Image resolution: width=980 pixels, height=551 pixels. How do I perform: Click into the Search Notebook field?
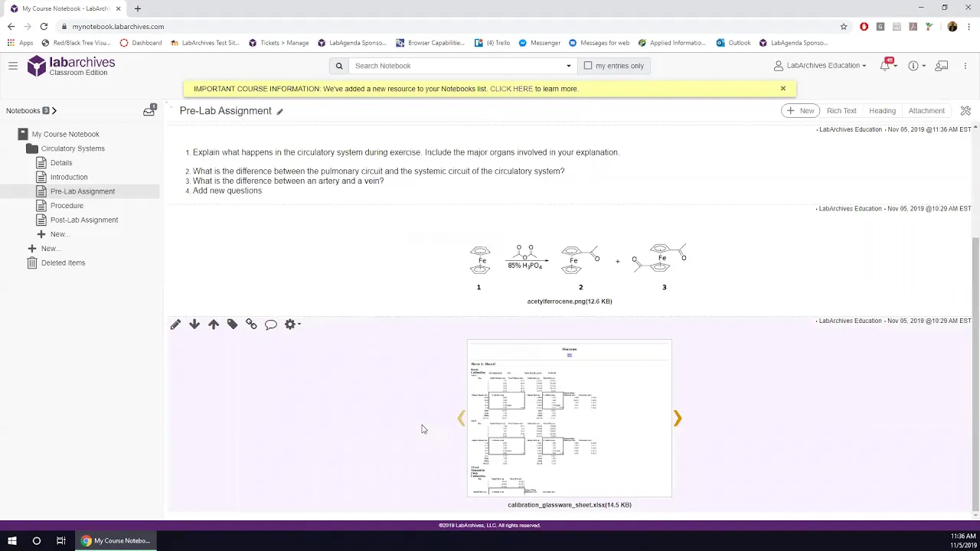pos(456,66)
